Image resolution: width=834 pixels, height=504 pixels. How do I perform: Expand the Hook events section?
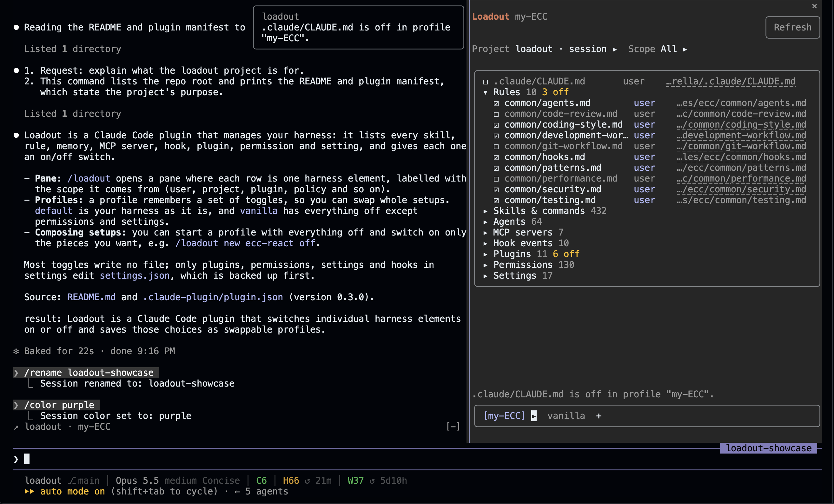[x=485, y=244]
